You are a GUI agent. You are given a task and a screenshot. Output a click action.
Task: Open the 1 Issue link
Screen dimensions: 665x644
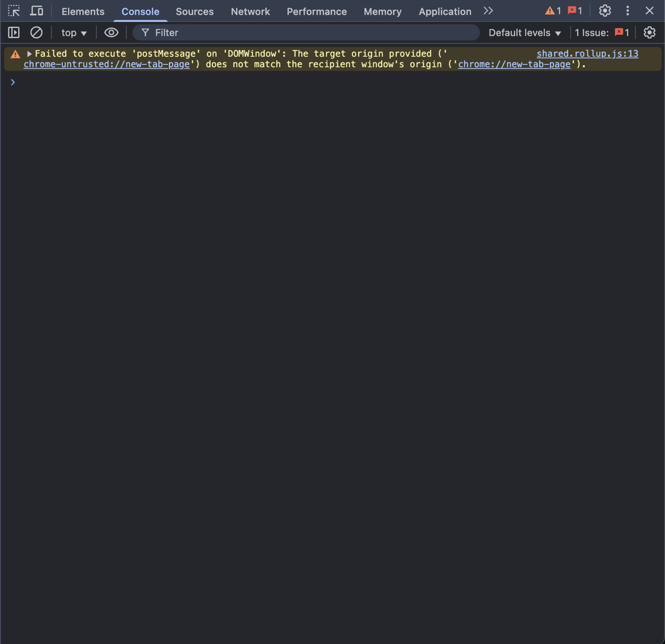coord(602,32)
